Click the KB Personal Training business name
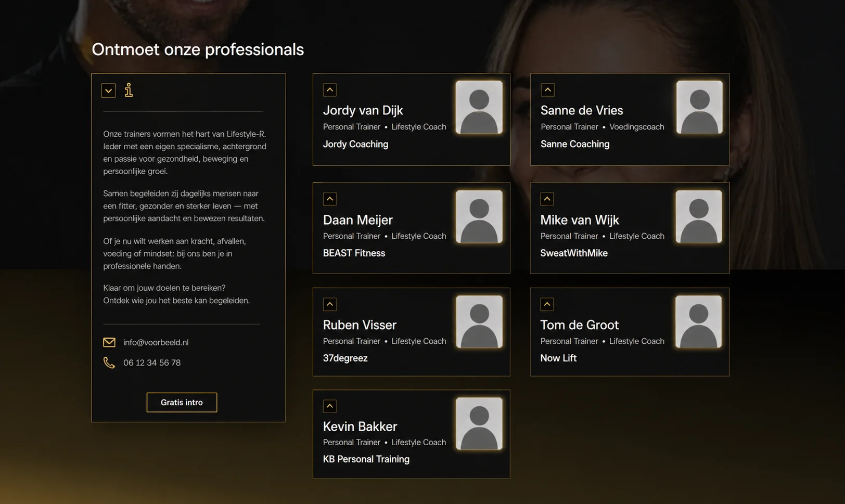 (366, 459)
